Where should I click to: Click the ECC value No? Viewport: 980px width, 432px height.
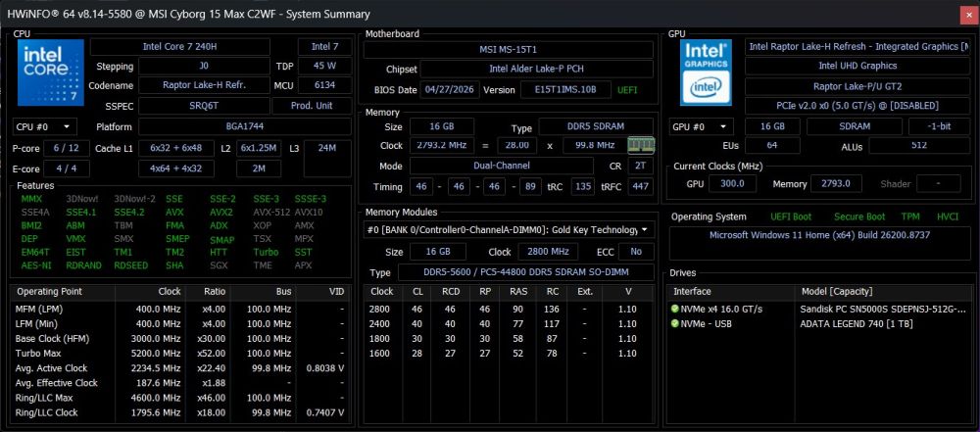636,252
